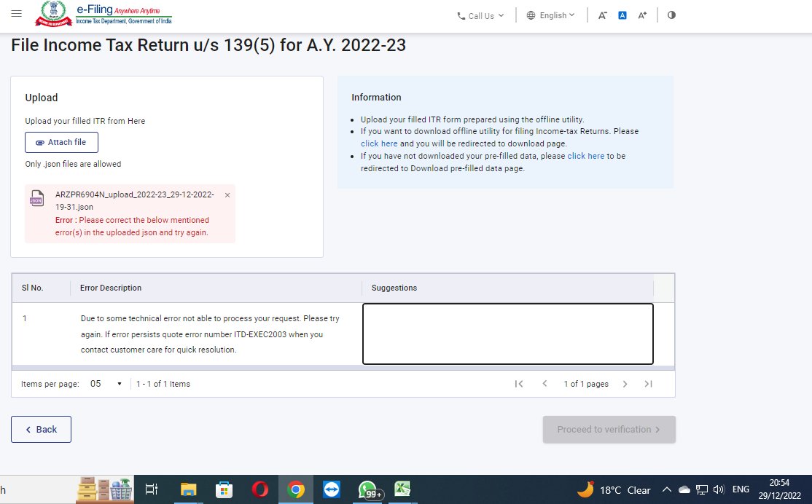Image resolution: width=812 pixels, height=504 pixels.
Task: Click the empty Suggestions cell for row 1
Action: pyautogui.click(x=508, y=334)
